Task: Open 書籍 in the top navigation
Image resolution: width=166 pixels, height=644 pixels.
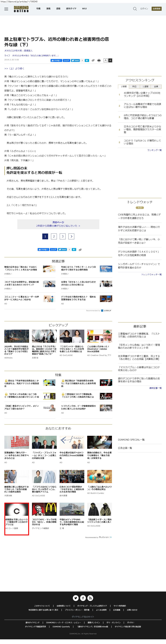Action: pos(58,8)
